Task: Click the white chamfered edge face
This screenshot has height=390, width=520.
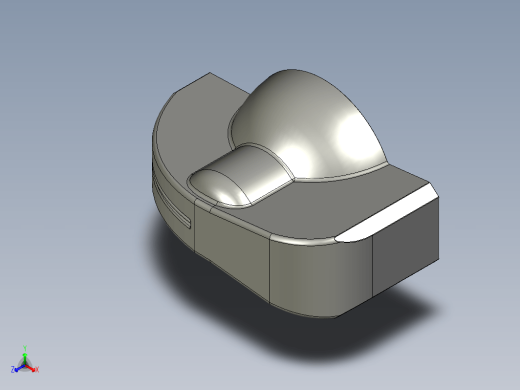Action: (388, 213)
